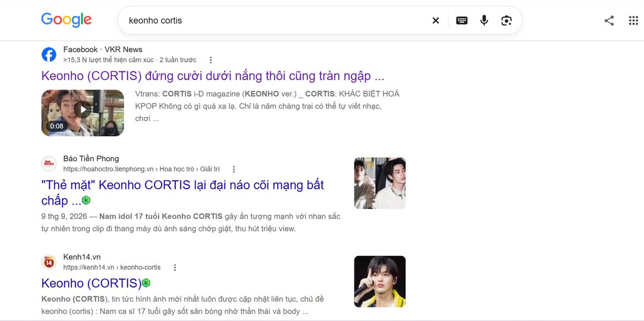Image resolution: width=644 pixels, height=321 pixels.
Task: Click the Báo Tiền Phong result thumbnail
Action: click(x=380, y=183)
